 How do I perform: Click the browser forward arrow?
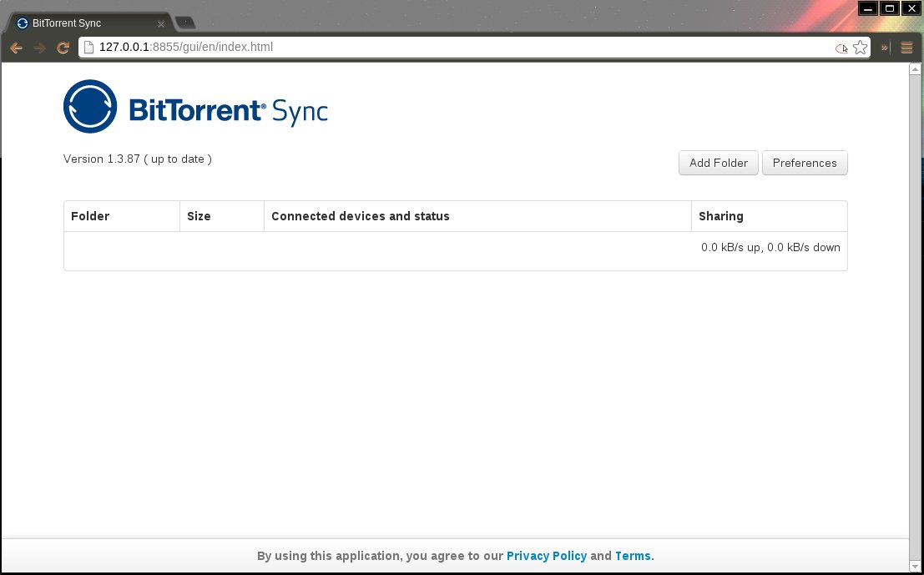click(x=39, y=48)
